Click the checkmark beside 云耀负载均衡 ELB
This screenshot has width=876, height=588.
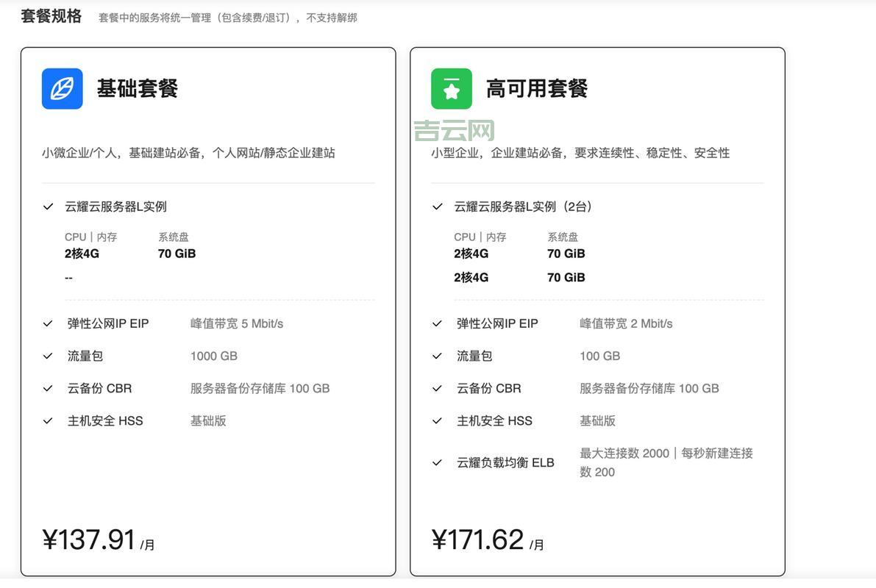[x=437, y=462]
